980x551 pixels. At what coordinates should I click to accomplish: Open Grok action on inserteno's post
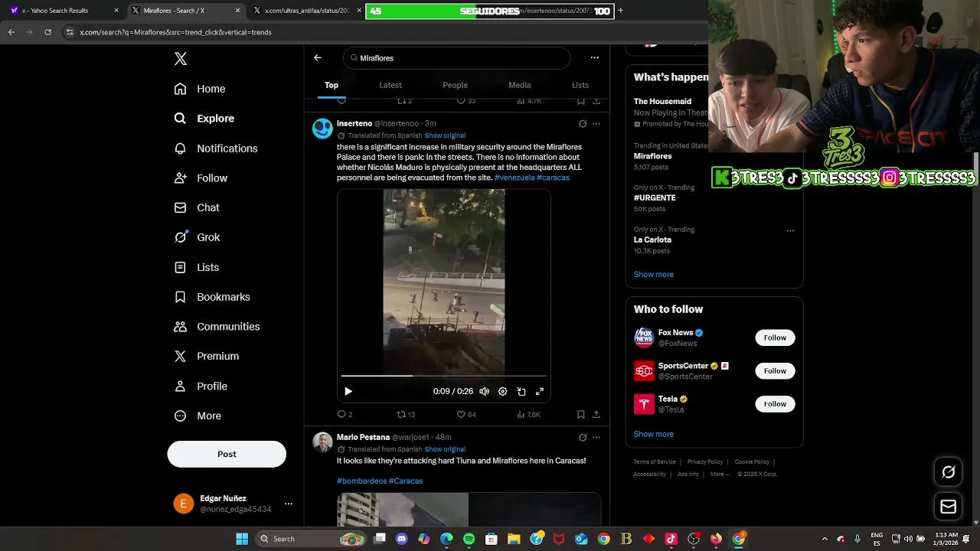583,123
